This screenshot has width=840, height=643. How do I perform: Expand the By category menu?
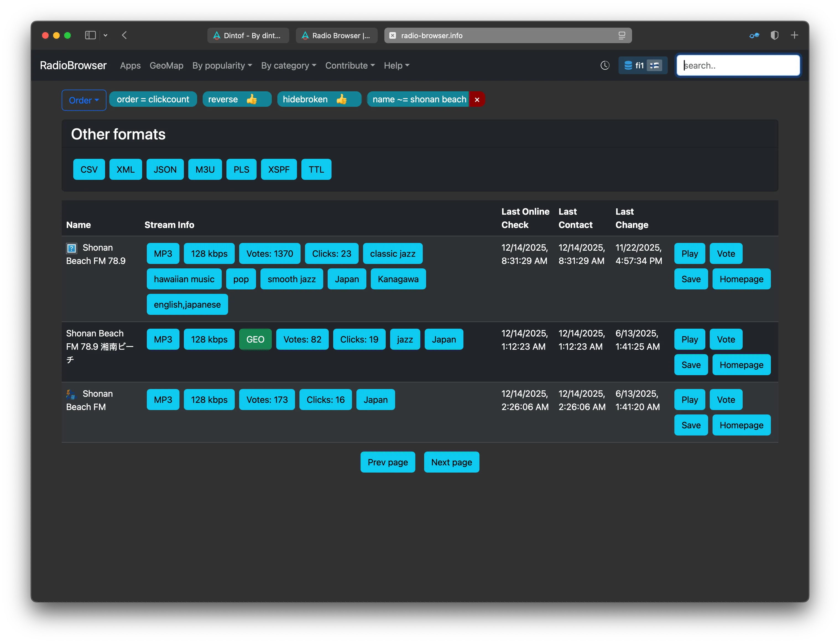point(288,66)
